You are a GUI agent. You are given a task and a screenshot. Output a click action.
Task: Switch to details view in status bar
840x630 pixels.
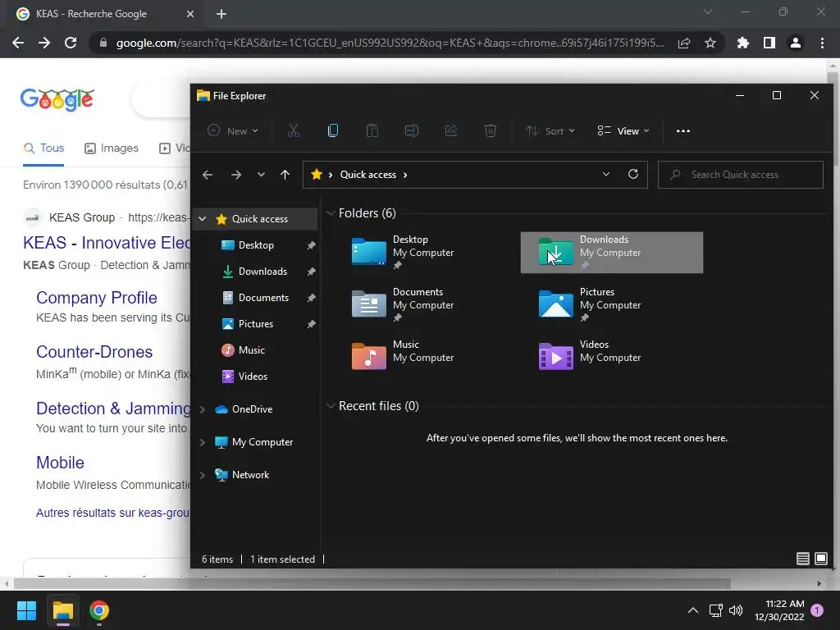pyautogui.click(x=802, y=559)
